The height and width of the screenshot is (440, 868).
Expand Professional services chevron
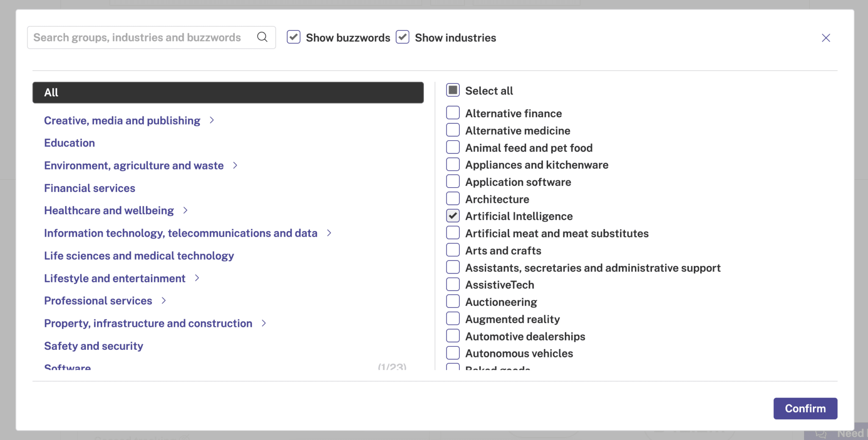(x=164, y=301)
